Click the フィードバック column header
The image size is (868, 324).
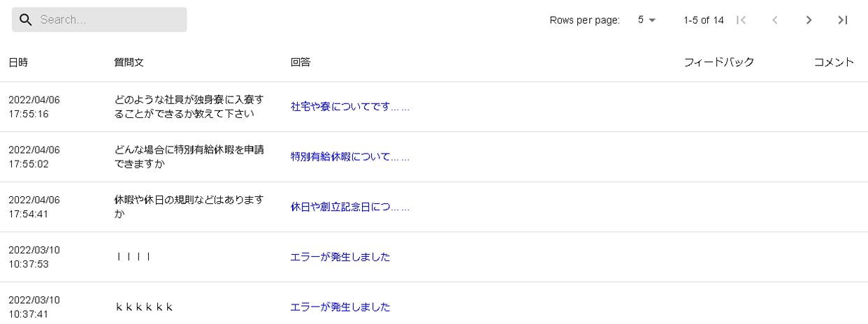point(718,62)
